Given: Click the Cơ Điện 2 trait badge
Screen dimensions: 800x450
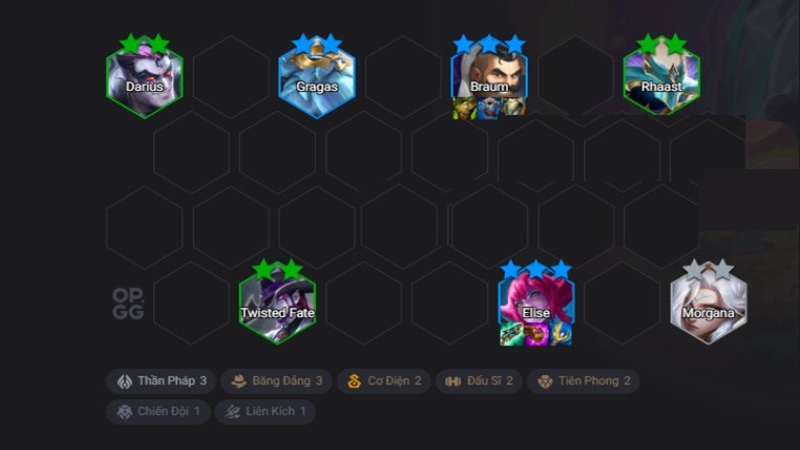Looking at the screenshot, I should (x=384, y=381).
